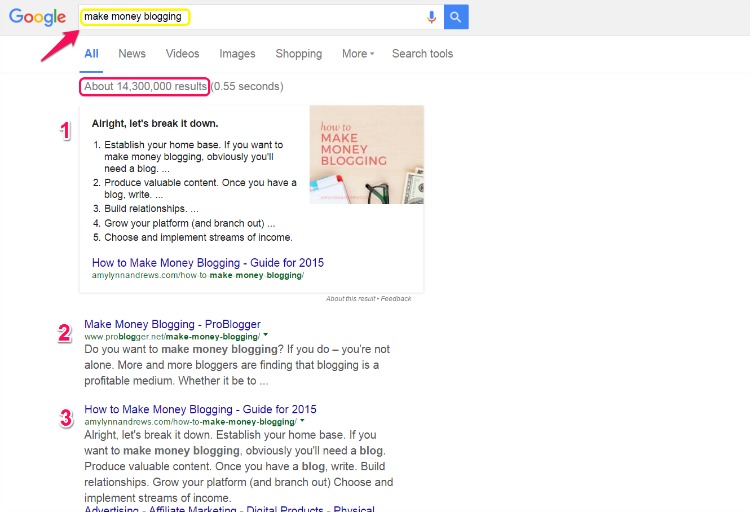Click the snippet heading 'Alright, let's break it down.'

click(x=155, y=123)
